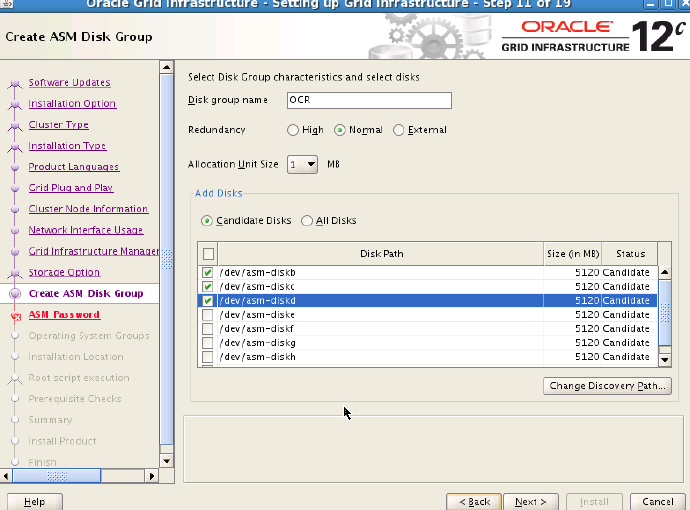Open Allocation Unit Size dropdown
Image resolution: width=690 pixels, height=510 pixels.
coord(302,165)
